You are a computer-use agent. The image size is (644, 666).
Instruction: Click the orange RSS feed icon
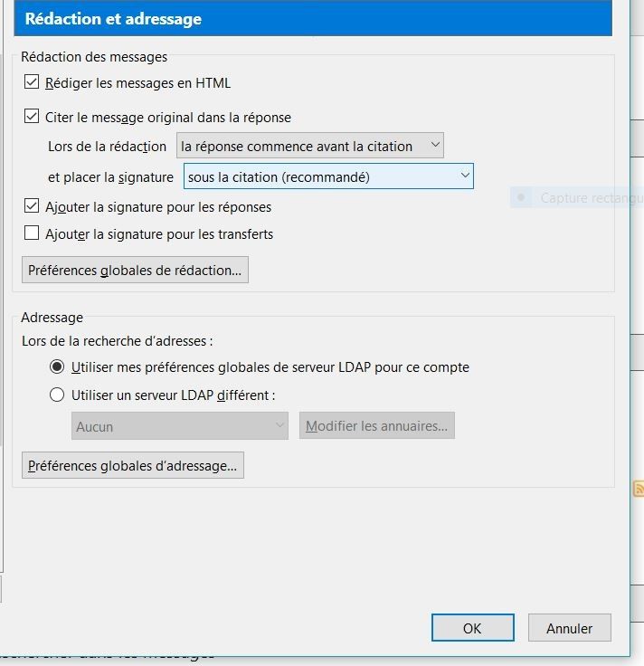point(639,489)
